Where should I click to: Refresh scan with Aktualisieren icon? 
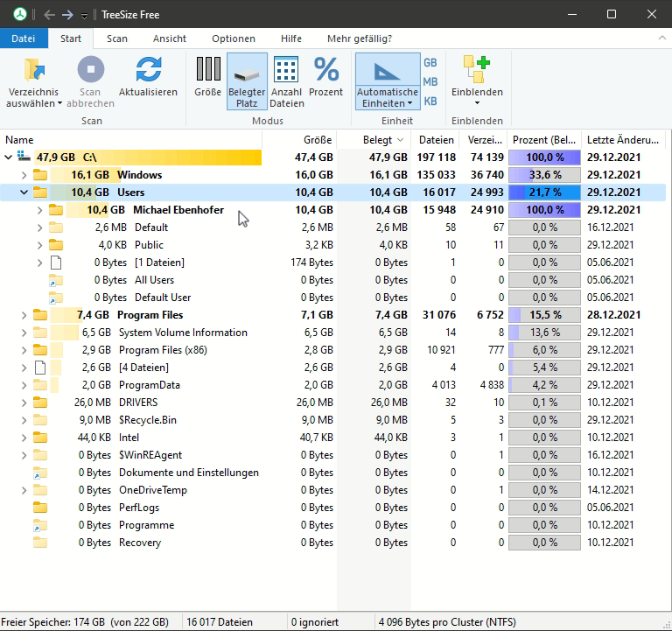[x=148, y=69]
